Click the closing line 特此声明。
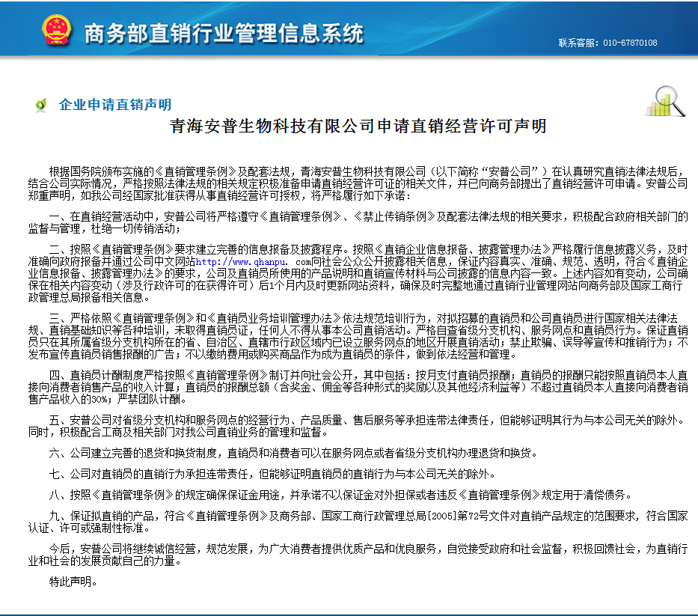The width and height of the screenshot is (698, 616). pos(73,582)
